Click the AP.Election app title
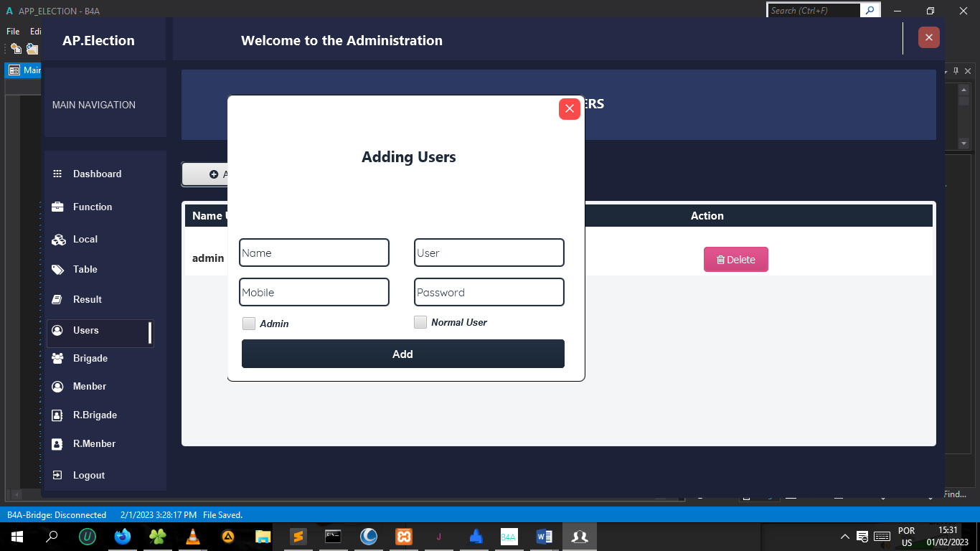 [x=98, y=40]
